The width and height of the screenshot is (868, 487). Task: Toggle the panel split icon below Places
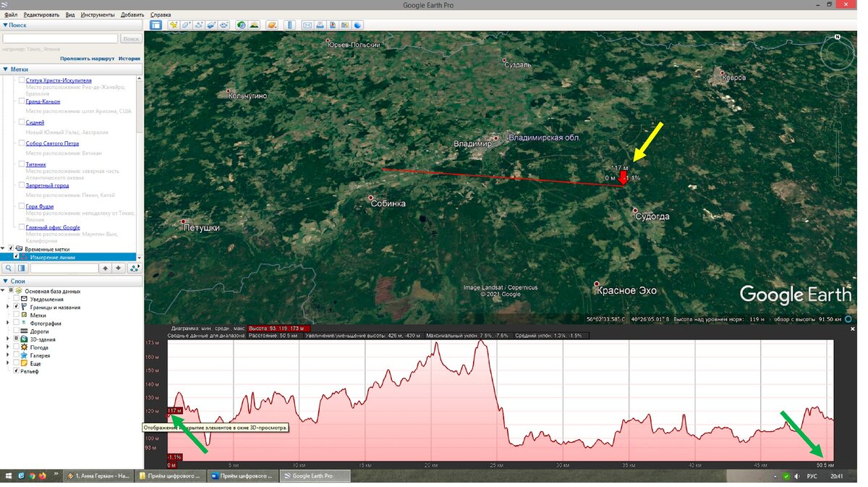point(22,268)
